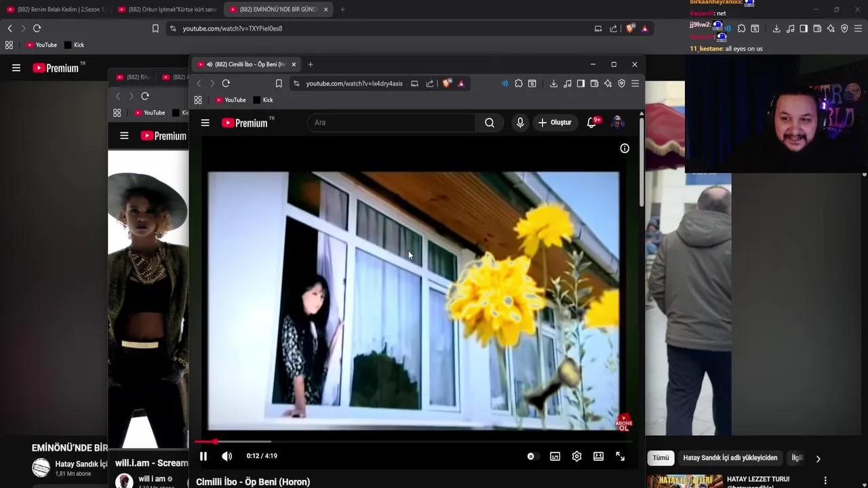Viewport: 868px width, 488px height.
Task: Click the front window page scrollbar
Action: click(x=642, y=163)
